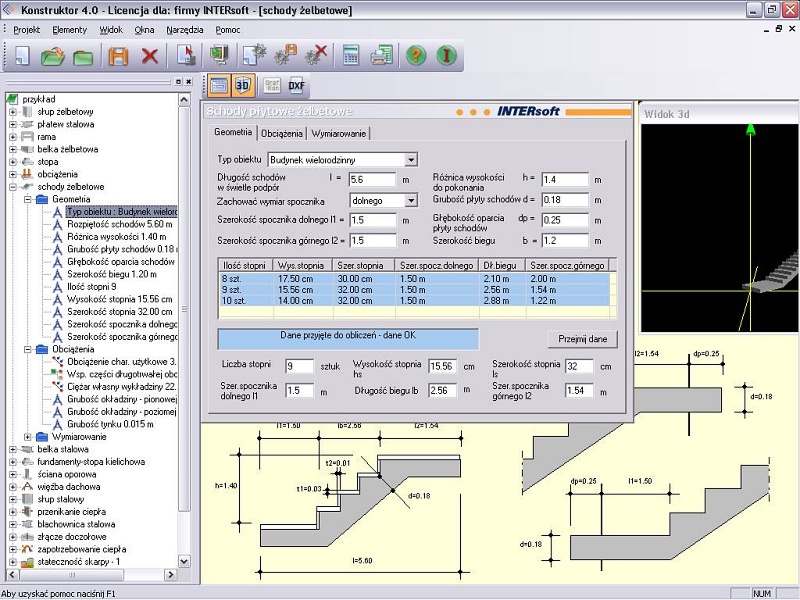Click the Przejmij dane button
This screenshot has width=800, height=600.
click(x=583, y=339)
